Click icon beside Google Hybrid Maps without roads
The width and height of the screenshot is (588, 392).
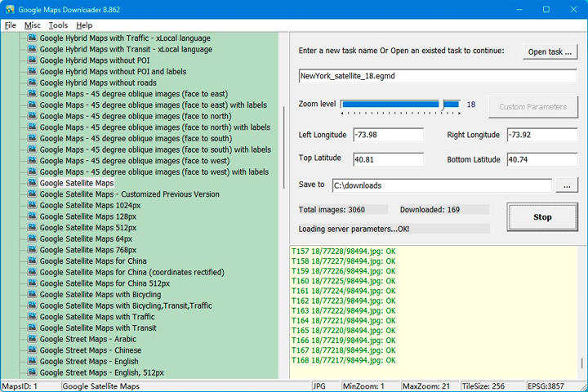[x=32, y=82]
